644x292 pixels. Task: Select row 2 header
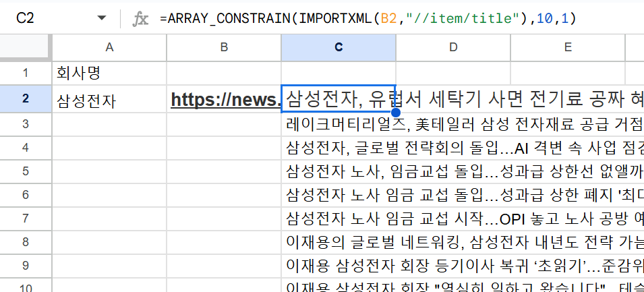26,98
